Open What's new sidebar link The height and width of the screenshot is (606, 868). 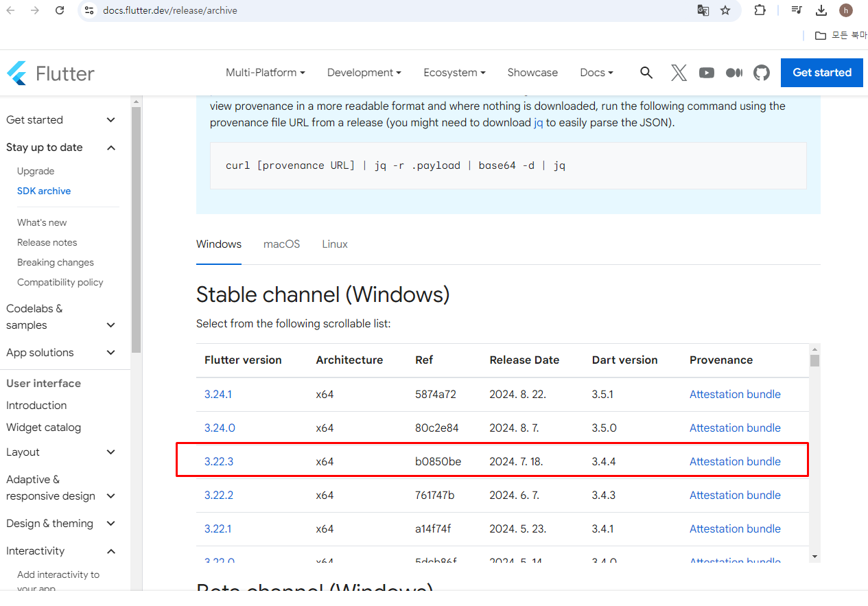(42, 223)
